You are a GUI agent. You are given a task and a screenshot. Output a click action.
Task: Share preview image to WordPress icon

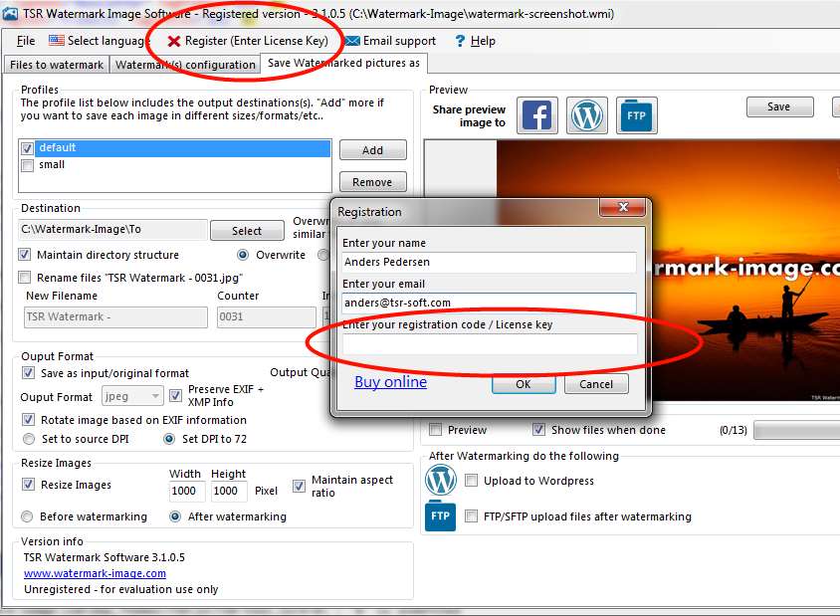586,115
